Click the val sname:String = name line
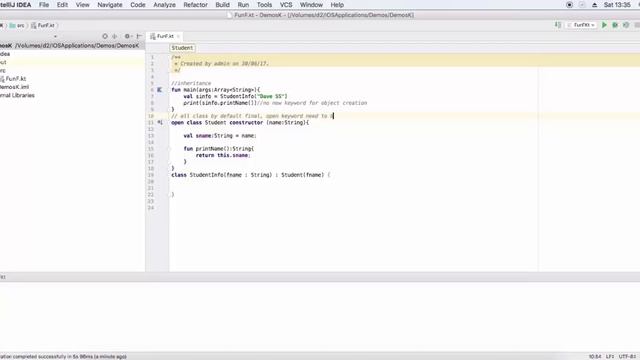This screenshot has width=640, height=360. coord(220,136)
